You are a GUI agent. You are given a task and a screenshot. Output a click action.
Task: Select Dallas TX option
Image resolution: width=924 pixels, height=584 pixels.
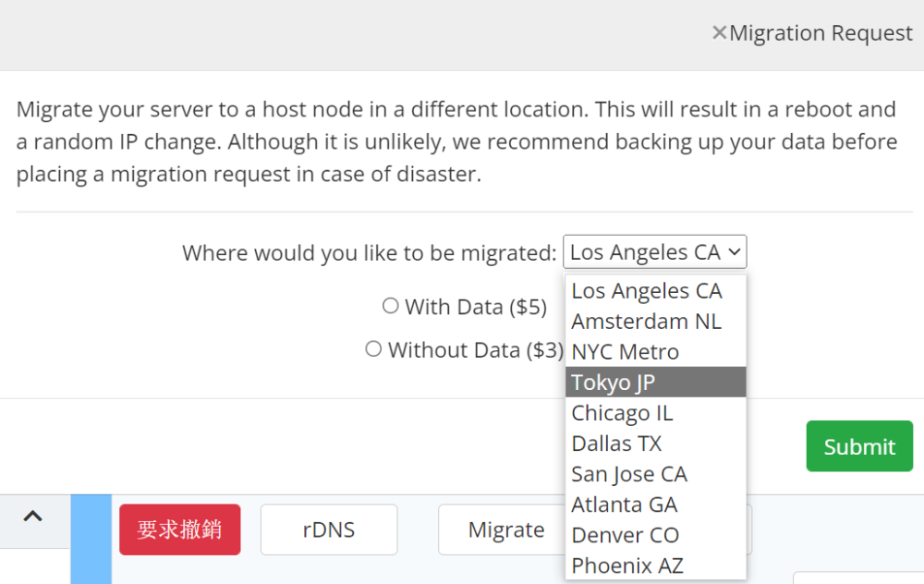point(655,444)
